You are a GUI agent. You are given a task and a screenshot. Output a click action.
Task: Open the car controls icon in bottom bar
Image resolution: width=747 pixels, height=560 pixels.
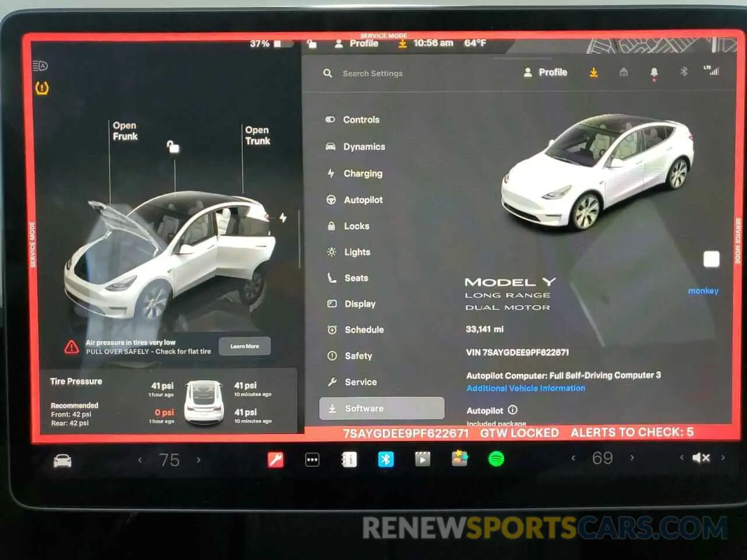(62, 461)
